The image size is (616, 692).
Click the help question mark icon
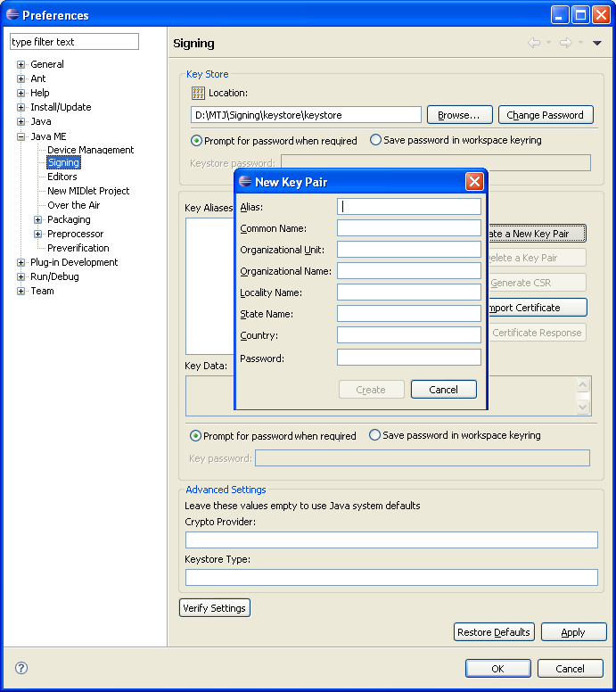pos(21,668)
